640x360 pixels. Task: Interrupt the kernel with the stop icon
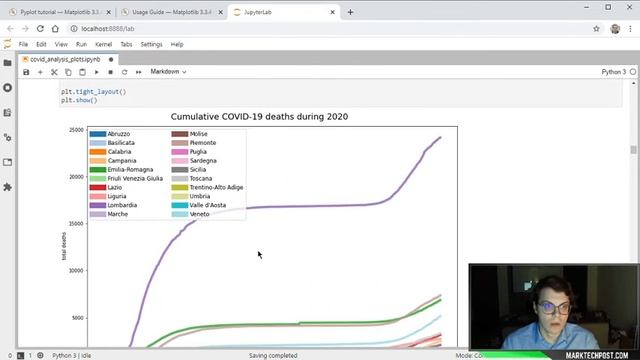[x=111, y=72]
